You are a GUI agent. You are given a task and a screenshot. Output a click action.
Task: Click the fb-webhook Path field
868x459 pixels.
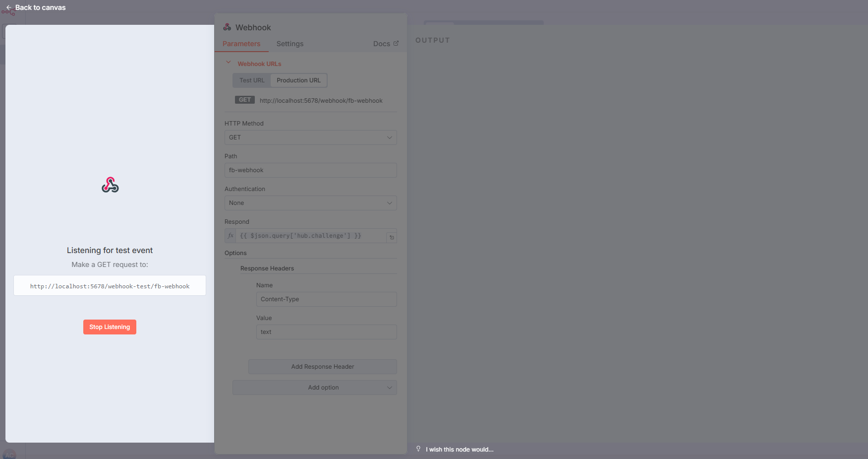[310, 170]
